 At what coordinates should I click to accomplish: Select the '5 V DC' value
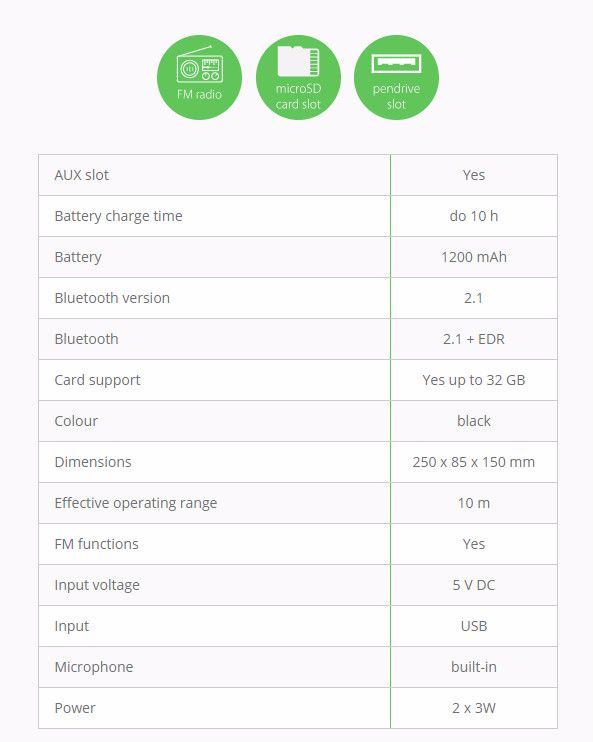(x=474, y=585)
